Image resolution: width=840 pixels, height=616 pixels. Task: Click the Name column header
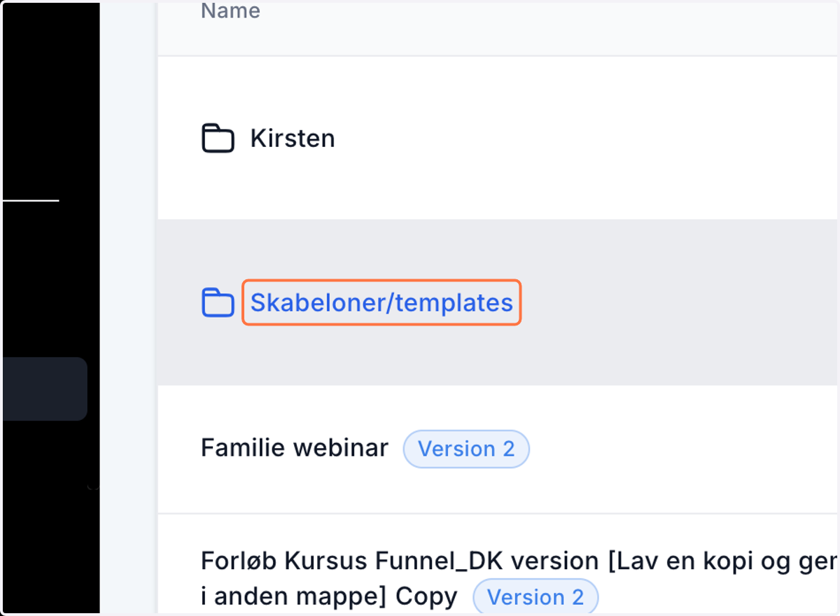(230, 10)
